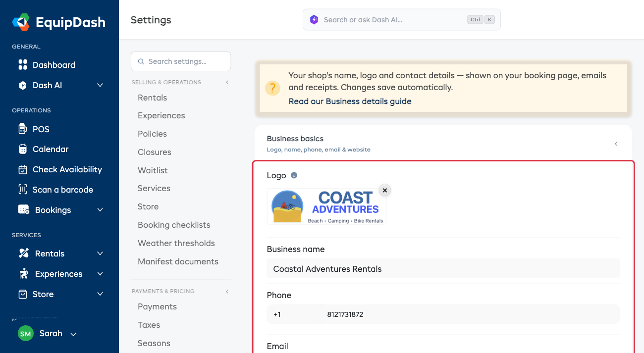644x353 pixels.
Task: Click the Check Availability calendar icon
Action: pos(23,169)
